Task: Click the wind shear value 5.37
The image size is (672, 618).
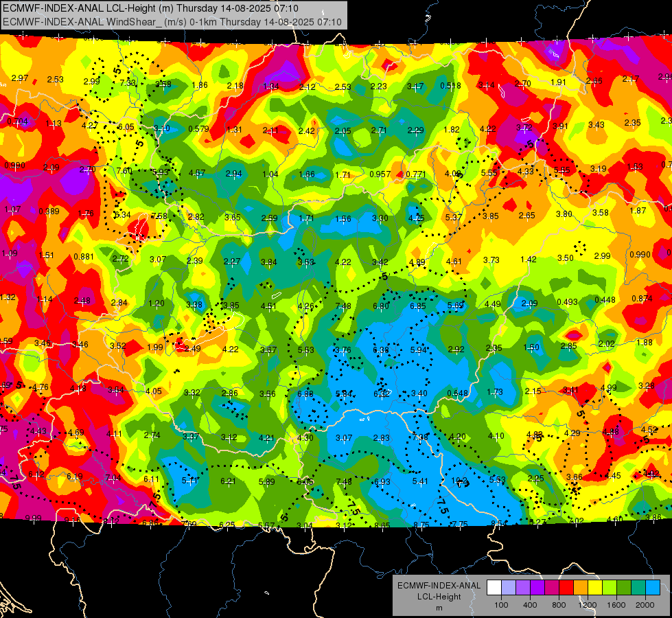Action: click(454, 218)
